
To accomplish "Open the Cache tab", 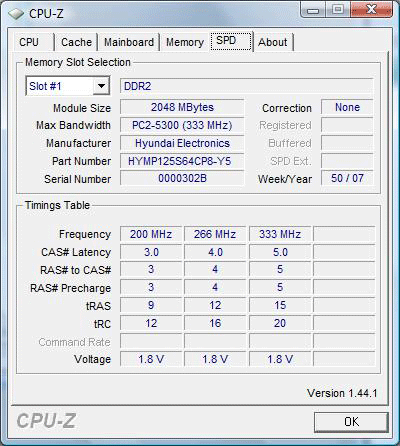I will (76, 42).
